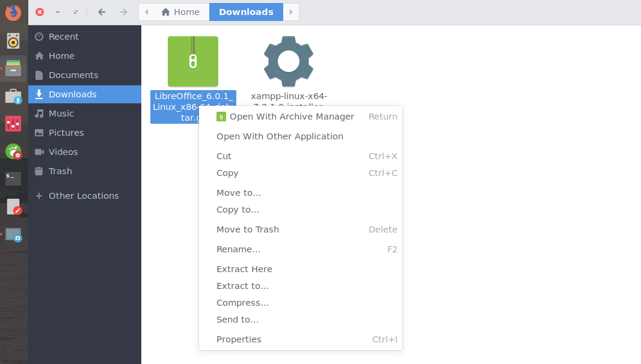This screenshot has width=641, height=364.
Task: Launch Rhythmbox music player from the dock
Action: point(13,41)
